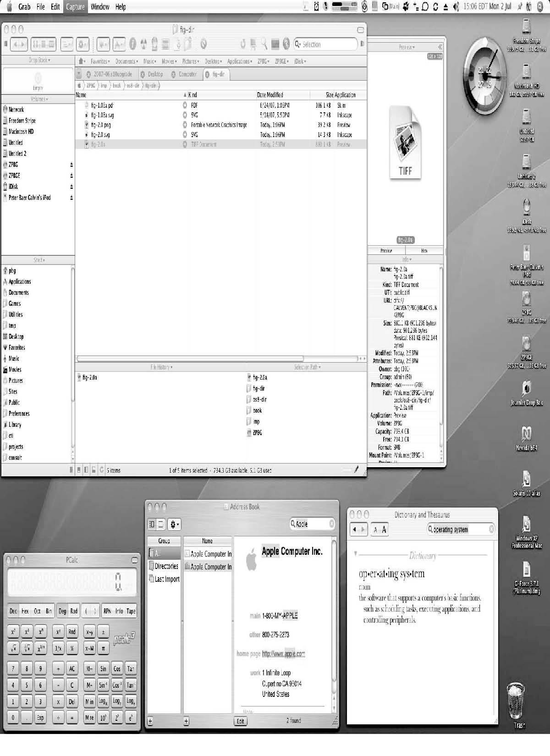Open Address Book's gear action dropdown
The height and width of the screenshot is (756, 550).
(174, 524)
